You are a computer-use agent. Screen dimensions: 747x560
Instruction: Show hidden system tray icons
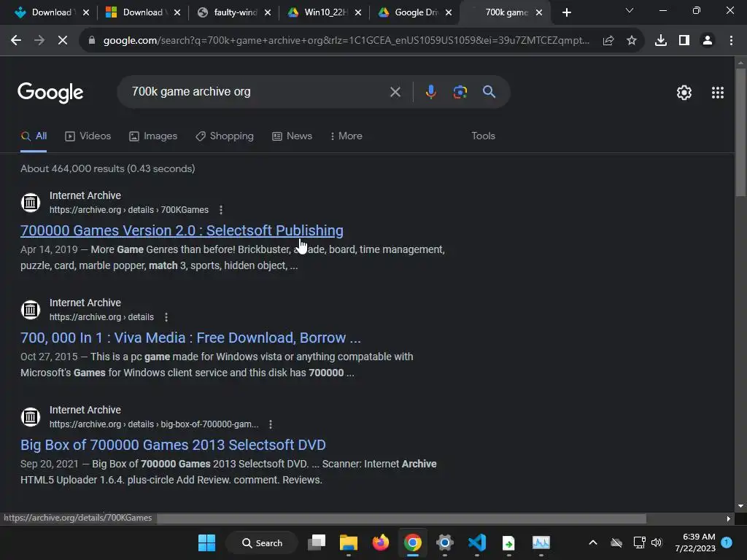click(x=592, y=542)
